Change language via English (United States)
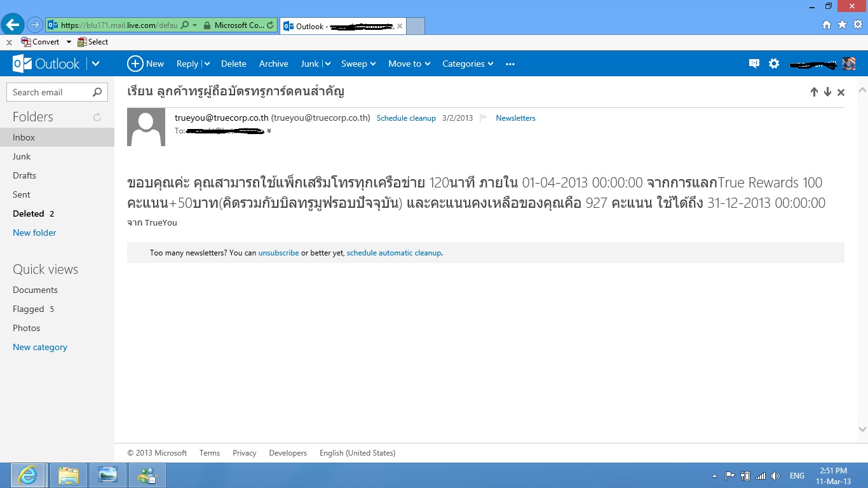The width and height of the screenshot is (868, 488). pos(357,453)
